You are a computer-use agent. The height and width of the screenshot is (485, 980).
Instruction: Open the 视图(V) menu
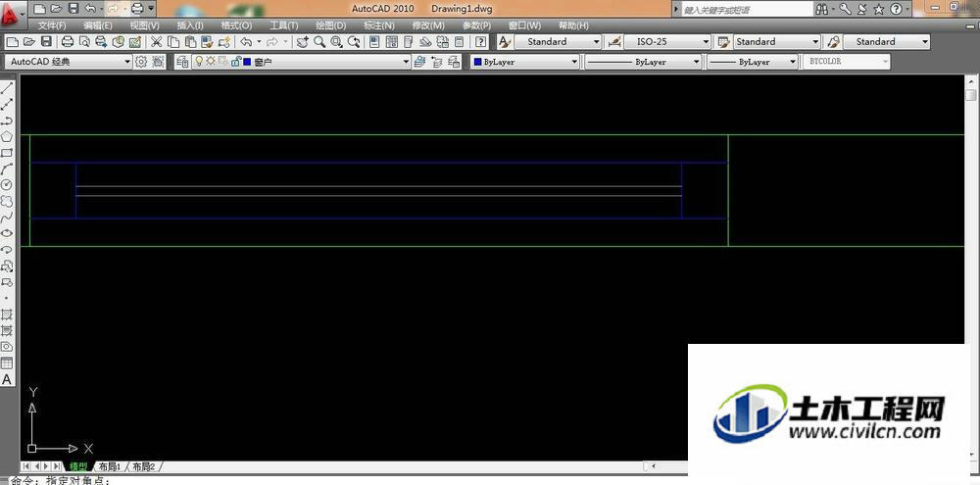coord(144,25)
